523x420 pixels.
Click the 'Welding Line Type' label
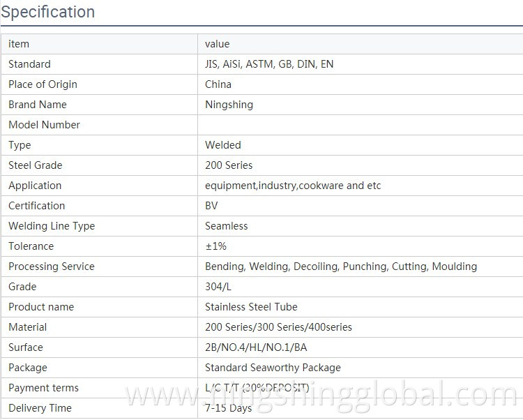point(52,226)
